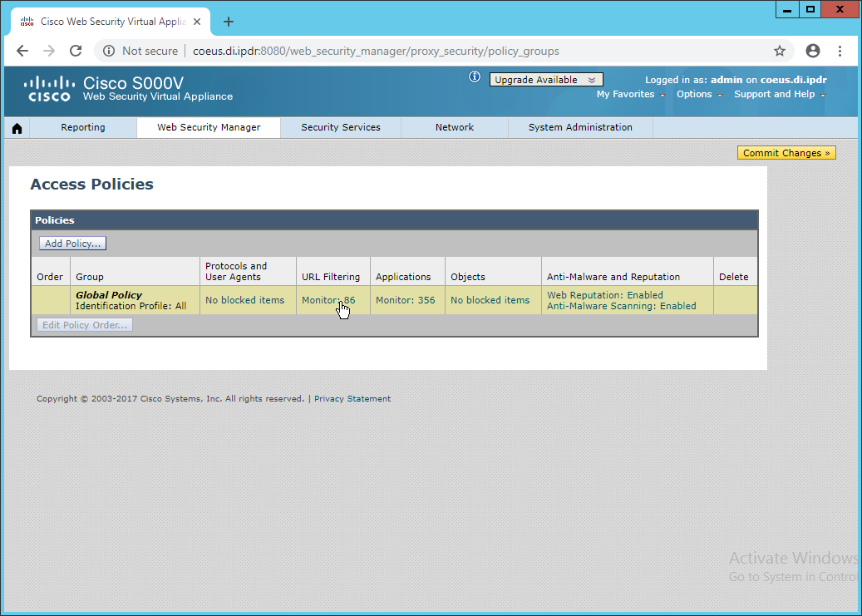Open Global Policy No blocked items under Protocols
The image size is (862, 616).
click(245, 300)
